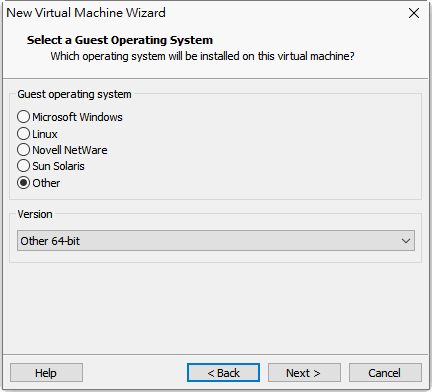This screenshot has height=392, width=432.
Task: Close the wizard window with X
Action: point(414,13)
